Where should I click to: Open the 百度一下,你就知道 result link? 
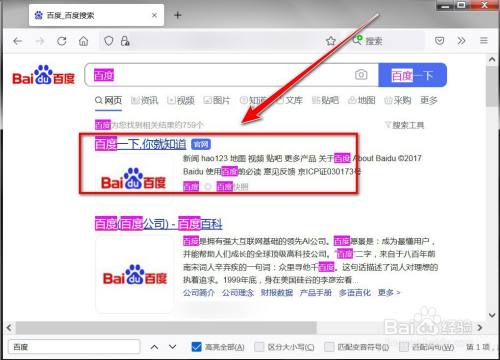click(x=140, y=144)
